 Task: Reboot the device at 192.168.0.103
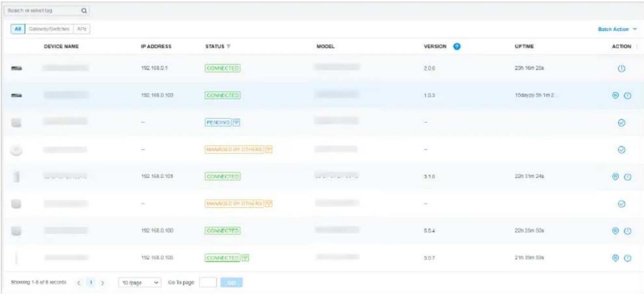[627, 95]
